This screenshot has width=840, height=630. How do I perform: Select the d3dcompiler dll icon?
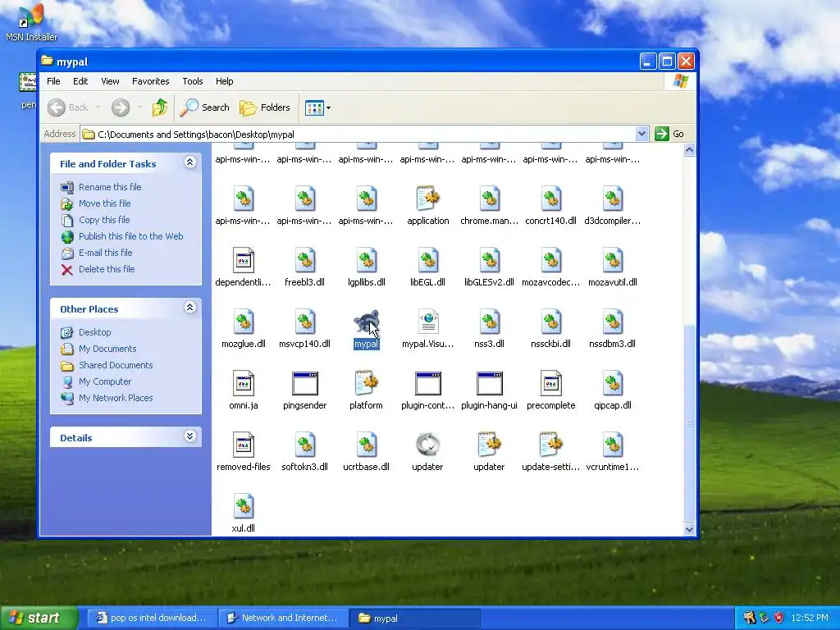(612, 199)
